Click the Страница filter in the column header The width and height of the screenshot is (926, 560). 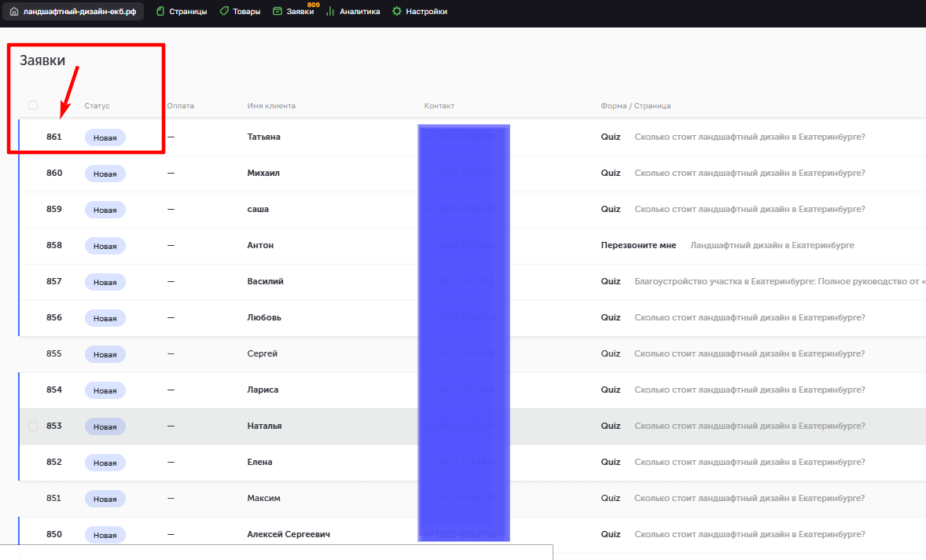(652, 106)
